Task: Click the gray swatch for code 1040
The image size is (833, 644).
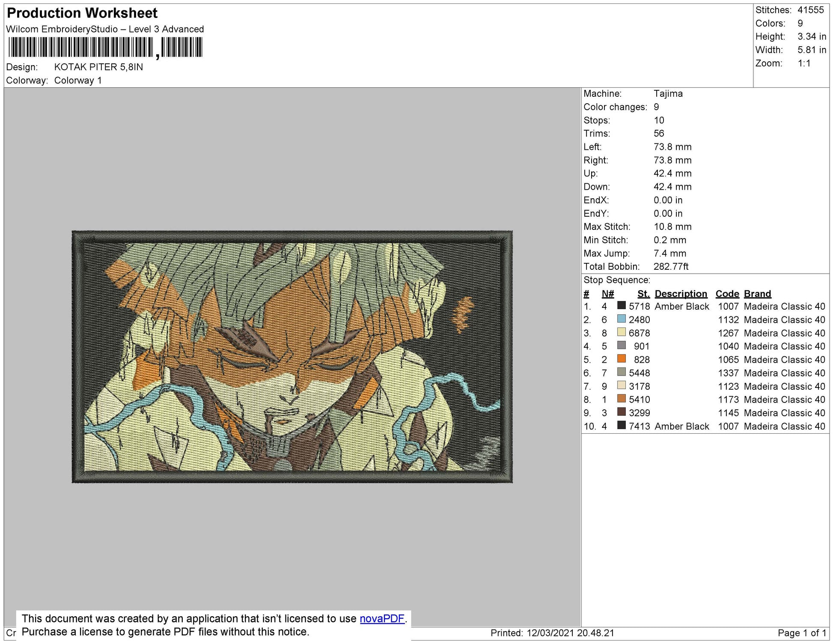Action: coord(622,346)
